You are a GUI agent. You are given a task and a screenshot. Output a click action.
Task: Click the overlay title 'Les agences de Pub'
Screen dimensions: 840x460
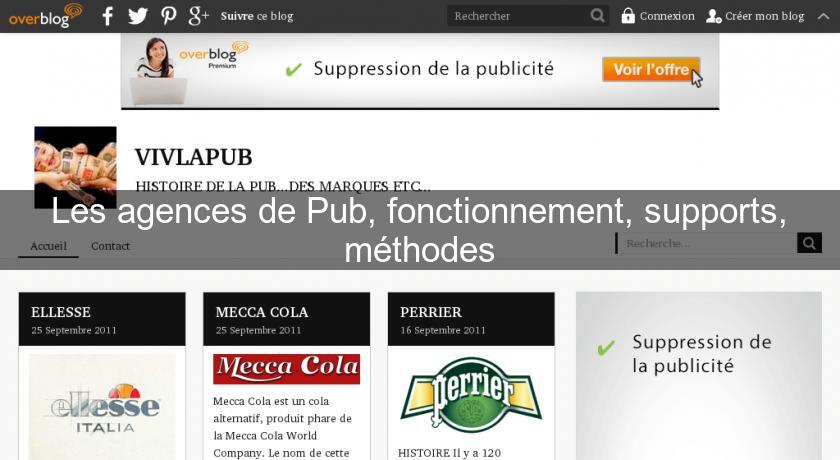(211, 211)
